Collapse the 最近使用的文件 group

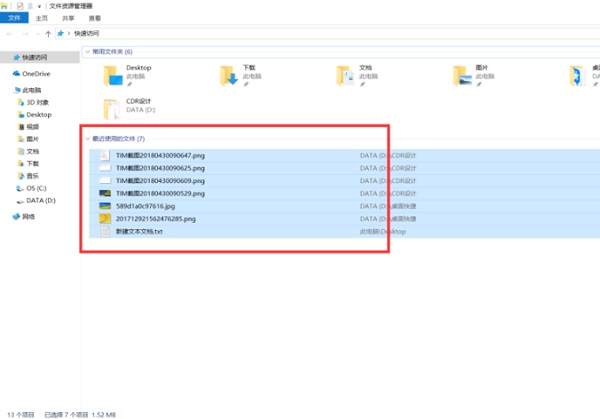pyautogui.click(x=87, y=138)
